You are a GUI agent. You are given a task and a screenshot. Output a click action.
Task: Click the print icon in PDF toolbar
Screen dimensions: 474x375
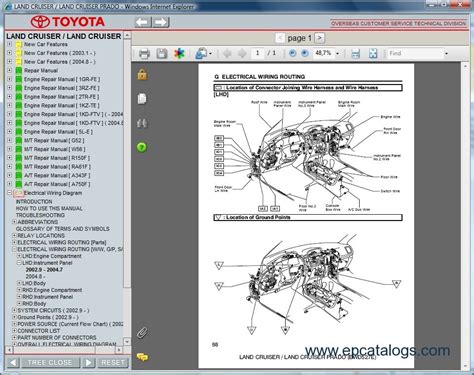(x=144, y=53)
